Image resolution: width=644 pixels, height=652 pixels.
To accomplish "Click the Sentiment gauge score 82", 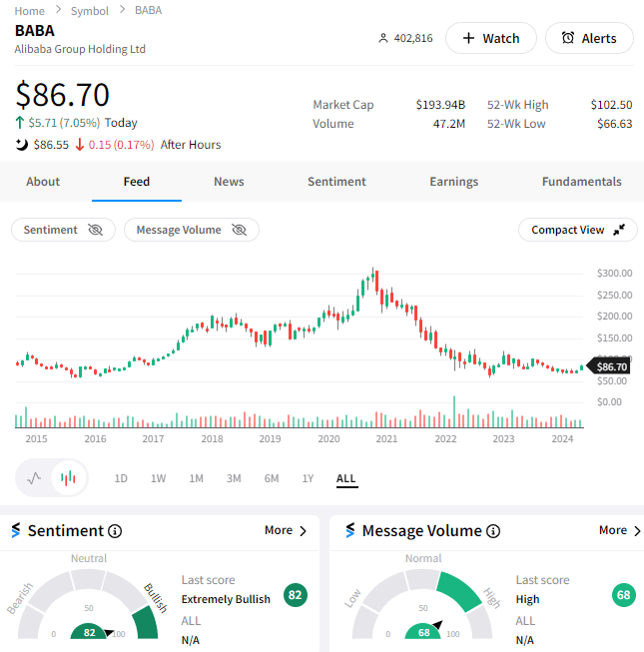I will tap(90, 632).
